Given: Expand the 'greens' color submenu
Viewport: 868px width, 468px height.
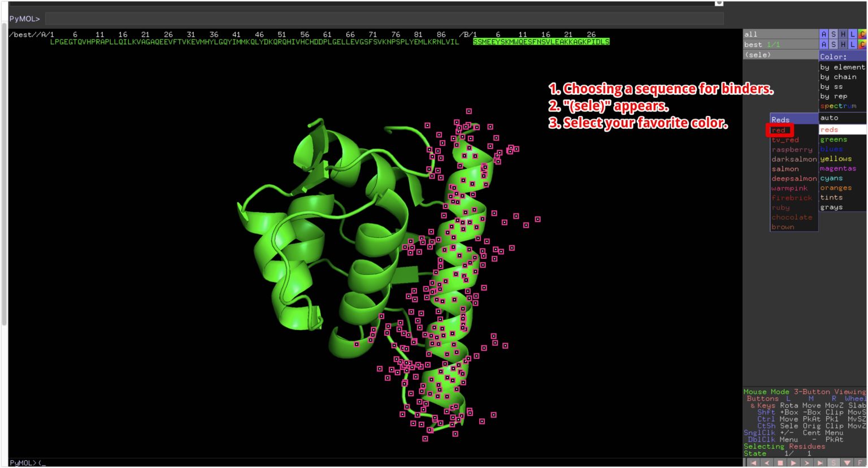Looking at the screenshot, I should 834,140.
